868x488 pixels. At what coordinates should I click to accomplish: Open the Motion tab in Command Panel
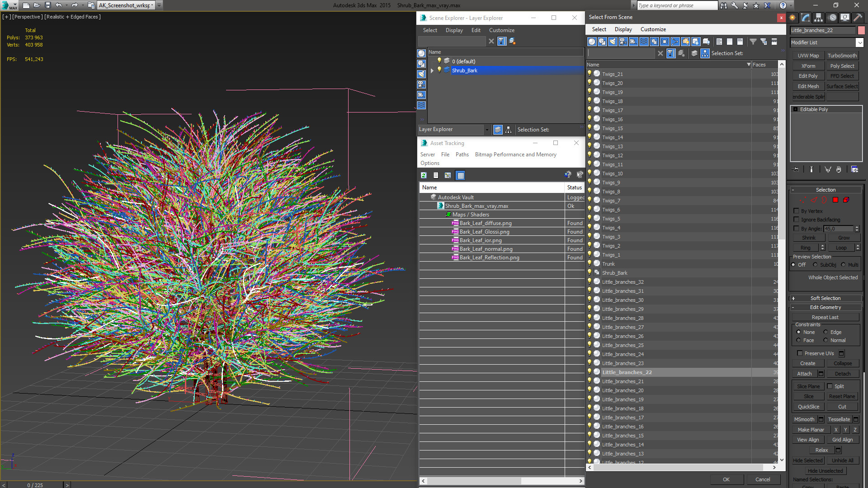[832, 18]
